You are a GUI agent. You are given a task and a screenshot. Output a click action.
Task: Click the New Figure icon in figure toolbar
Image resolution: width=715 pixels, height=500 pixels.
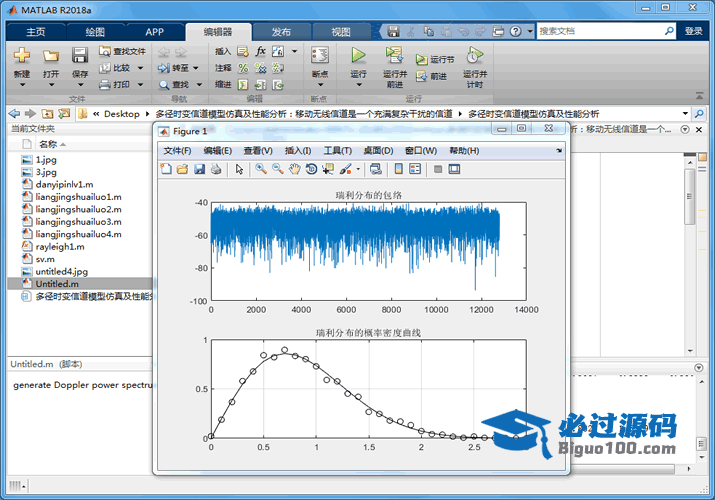(166, 169)
